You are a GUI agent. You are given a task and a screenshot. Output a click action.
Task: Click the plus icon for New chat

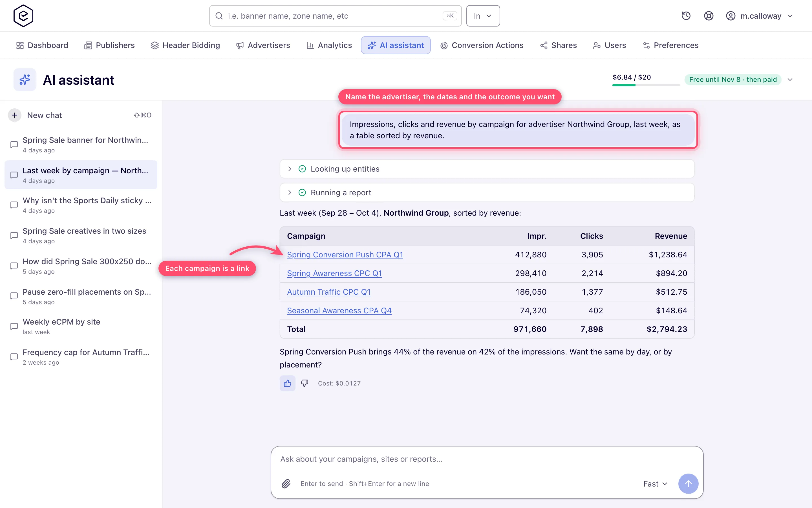(15, 115)
